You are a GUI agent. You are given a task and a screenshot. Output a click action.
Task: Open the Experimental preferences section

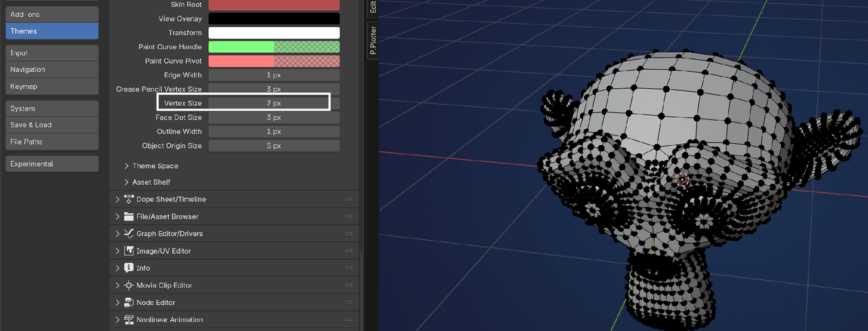[52, 164]
